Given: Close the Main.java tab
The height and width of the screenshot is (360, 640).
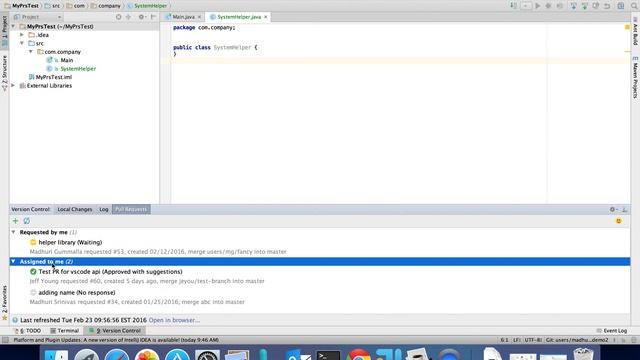Looking at the screenshot, I should (199, 17).
